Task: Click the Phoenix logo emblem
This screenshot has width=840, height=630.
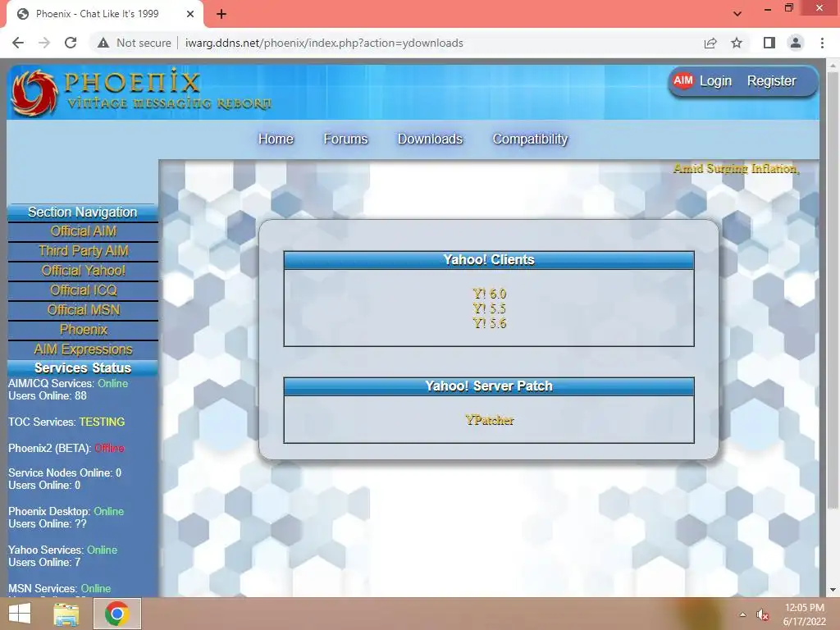Action: (x=34, y=92)
